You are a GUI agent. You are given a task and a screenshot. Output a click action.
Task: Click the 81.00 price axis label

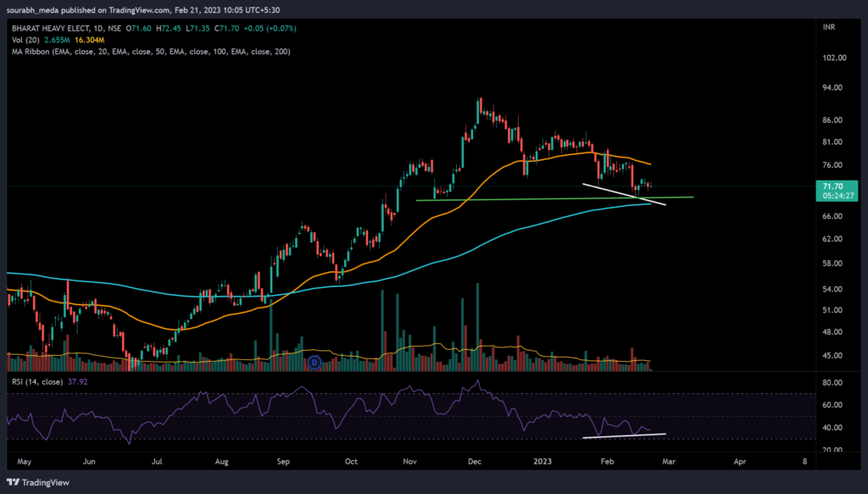[832, 142]
